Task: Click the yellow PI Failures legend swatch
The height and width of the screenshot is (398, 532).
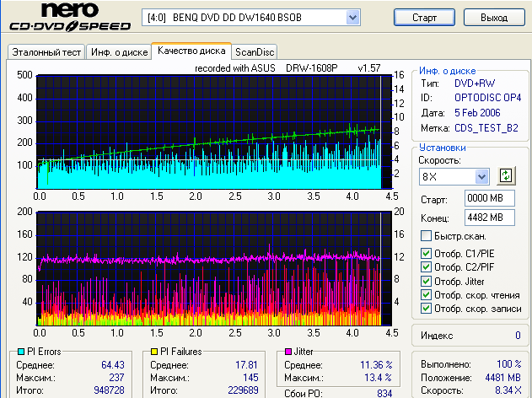Action: (x=154, y=352)
